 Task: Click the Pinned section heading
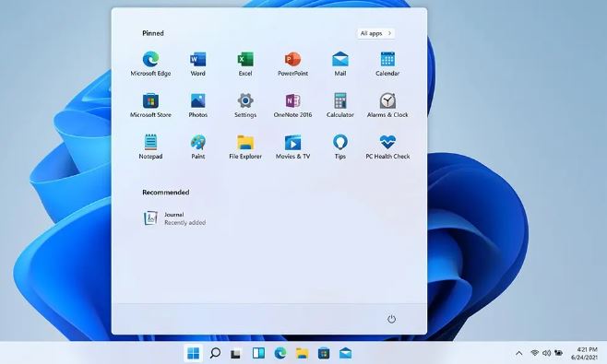click(153, 33)
